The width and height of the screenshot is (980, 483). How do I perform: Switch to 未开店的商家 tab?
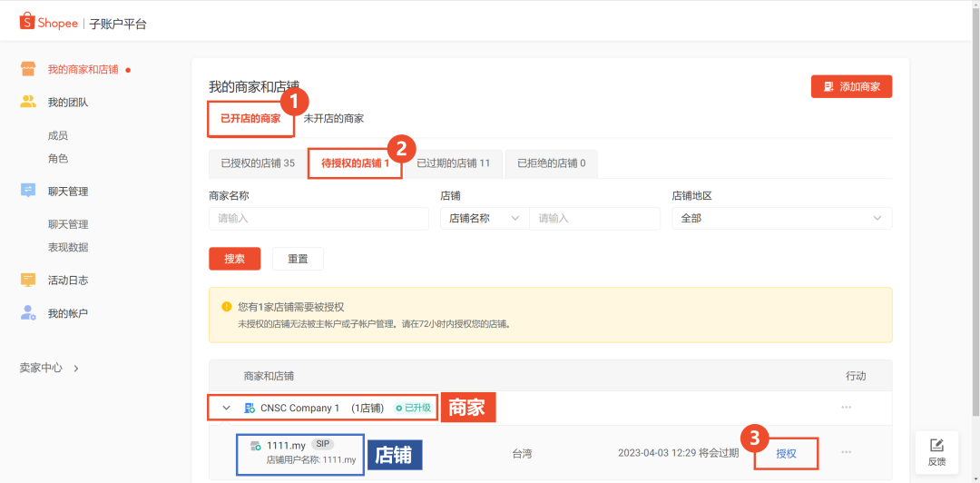(333, 119)
